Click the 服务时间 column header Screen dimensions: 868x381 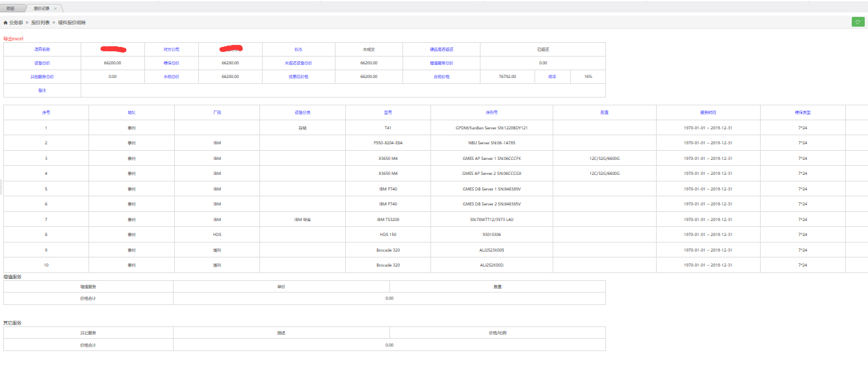[x=708, y=112]
